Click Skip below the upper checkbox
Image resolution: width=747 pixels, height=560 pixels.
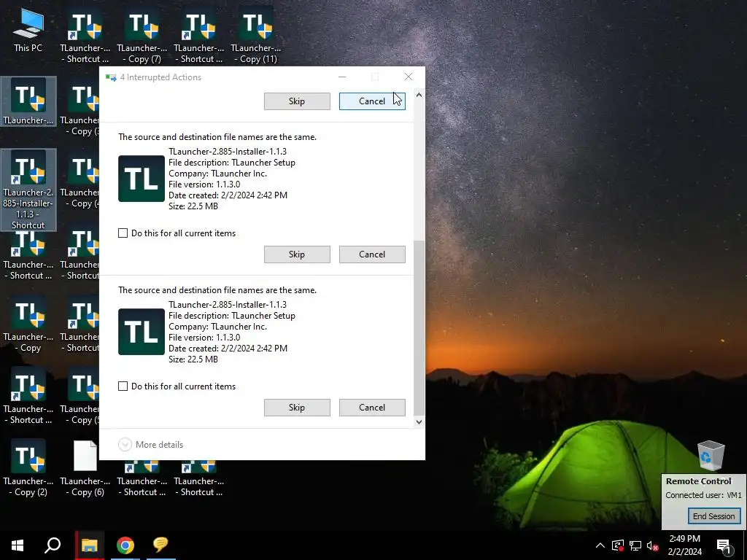pyautogui.click(x=297, y=254)
